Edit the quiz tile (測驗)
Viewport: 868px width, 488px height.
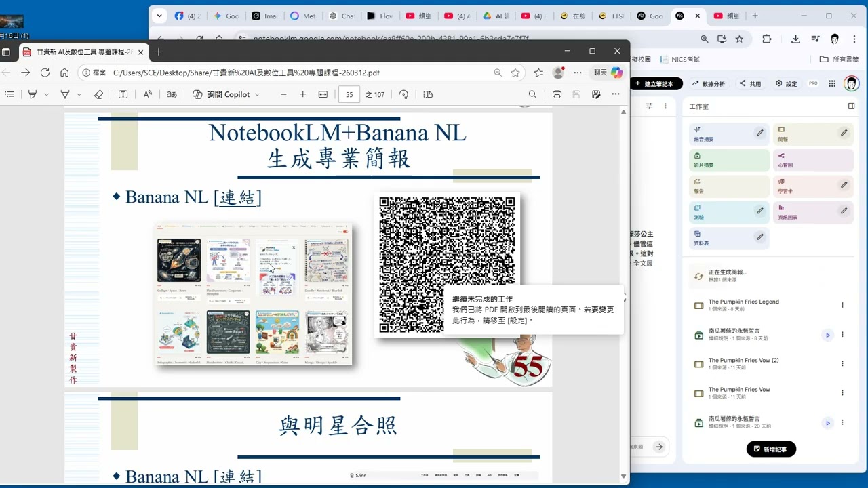click(760, 211)
